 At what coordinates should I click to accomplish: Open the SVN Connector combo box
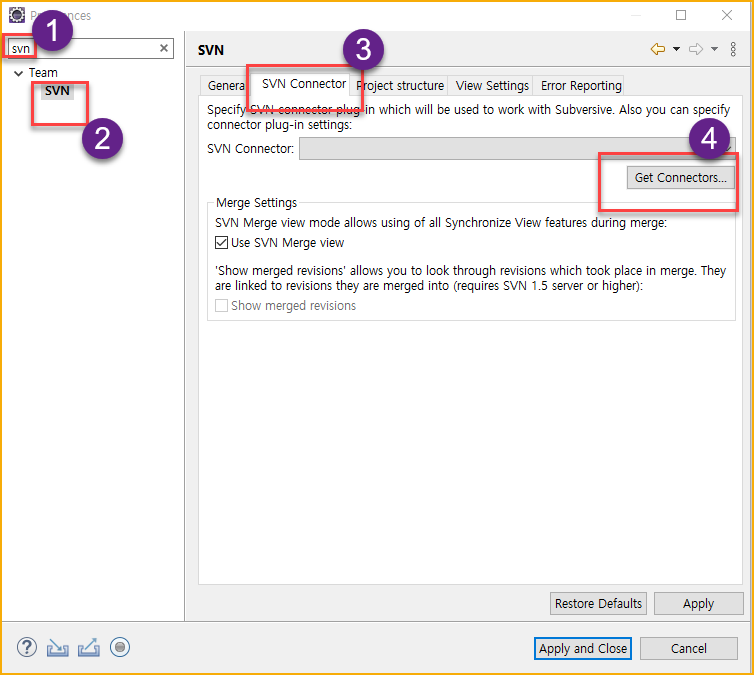pos(517,149)
